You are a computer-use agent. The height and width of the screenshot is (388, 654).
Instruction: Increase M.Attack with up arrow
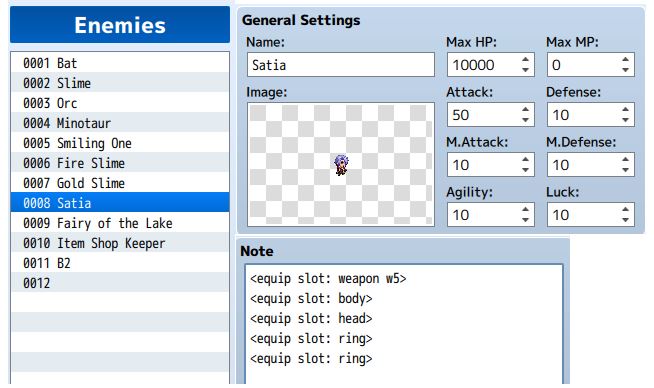pos(526,160)
